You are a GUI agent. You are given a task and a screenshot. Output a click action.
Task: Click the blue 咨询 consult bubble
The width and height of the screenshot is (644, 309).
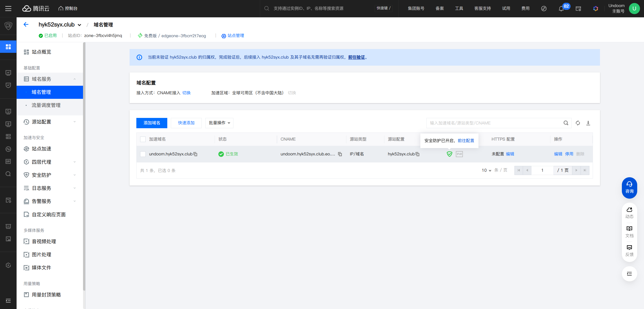(x=629, y=188)
